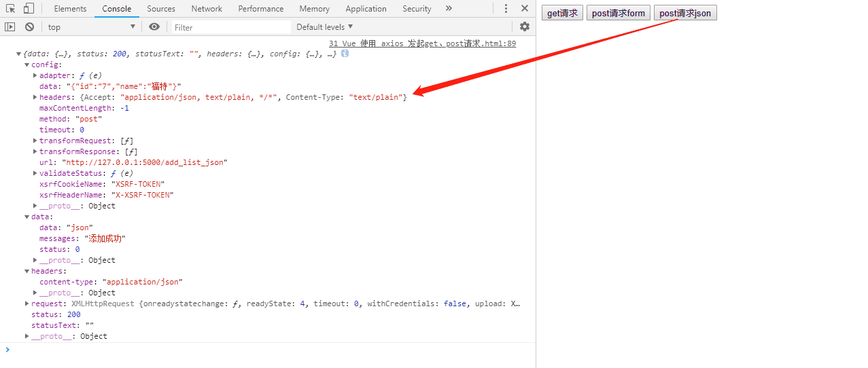Expand the transformRequest property
This screenshot has width=868, height=368.
pos(35,141)
